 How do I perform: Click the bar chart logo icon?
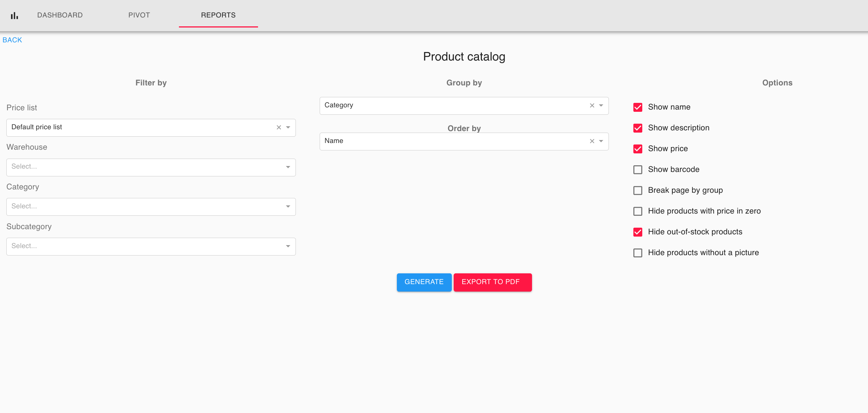click(x=14, y=16)
